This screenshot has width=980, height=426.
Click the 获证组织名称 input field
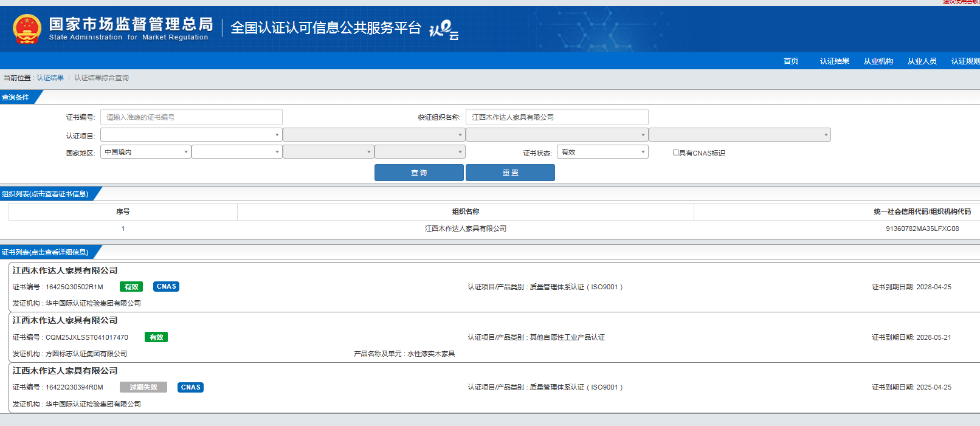coord(557,117)
